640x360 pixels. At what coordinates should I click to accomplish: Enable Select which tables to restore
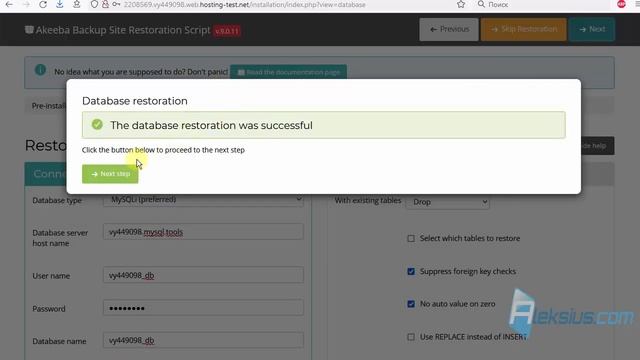(411, 238)
